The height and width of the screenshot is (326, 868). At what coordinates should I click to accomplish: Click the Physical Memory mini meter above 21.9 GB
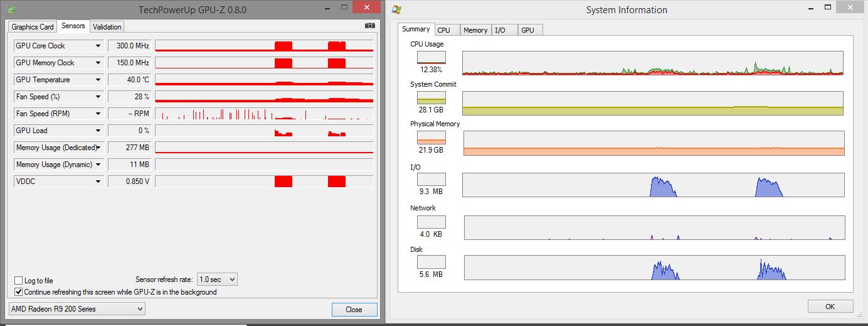[x=431, y=138]
